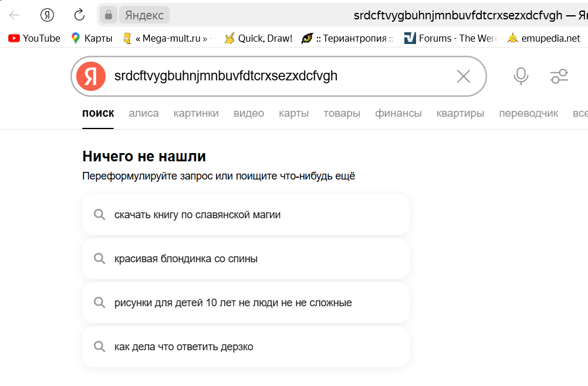Choose suggestion как дела что ответить дерзко
This screenshot has width=588, height=386.
click(x=245, y=347)
